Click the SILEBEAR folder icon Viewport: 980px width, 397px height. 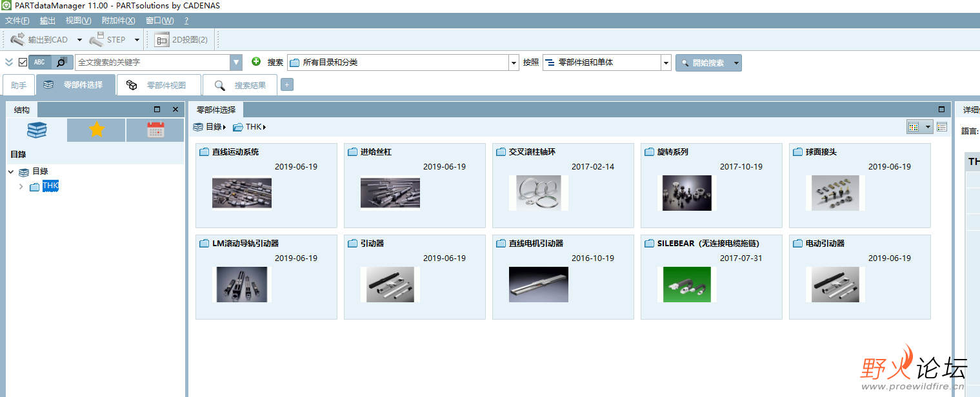point(649,244)
